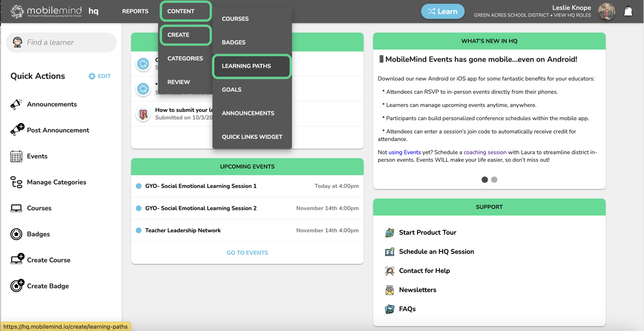Click the Manage Categories tree icon

[x=16, y=182]
